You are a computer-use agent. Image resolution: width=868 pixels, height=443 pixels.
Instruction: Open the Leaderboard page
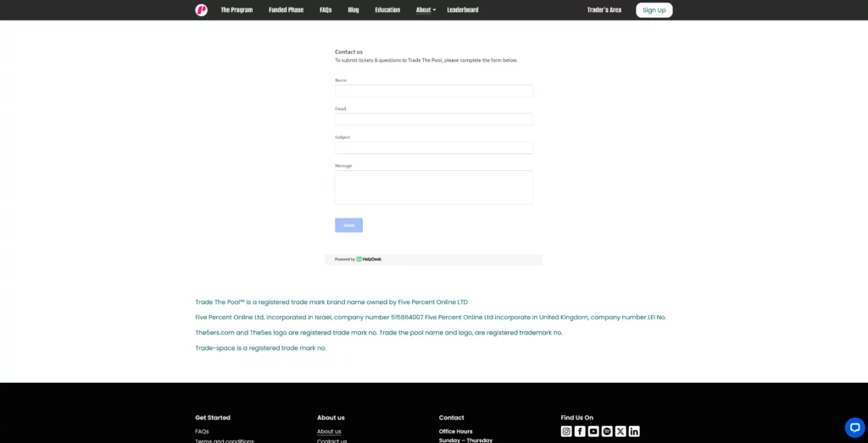pyautogui.click(x=463, y=10)
